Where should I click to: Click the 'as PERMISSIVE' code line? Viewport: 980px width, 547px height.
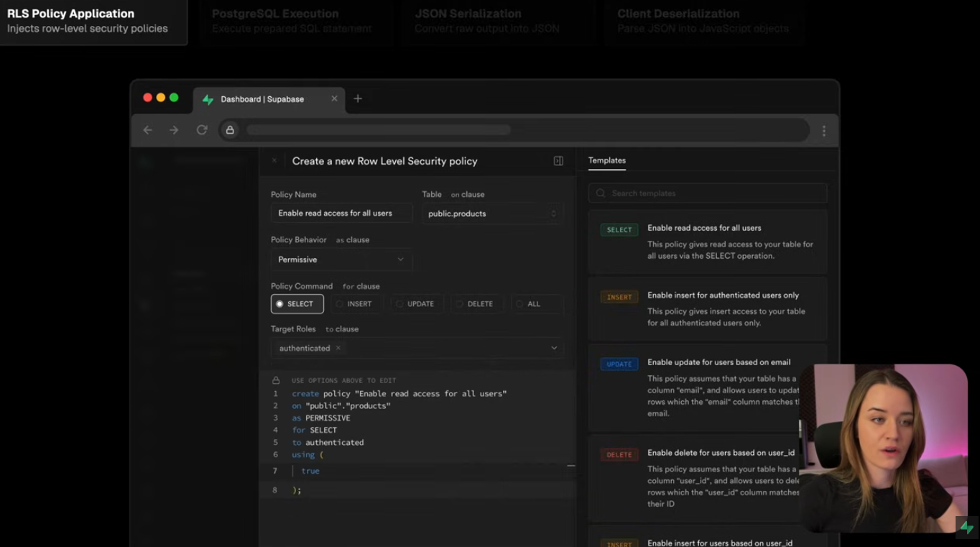tap(321, 418)
